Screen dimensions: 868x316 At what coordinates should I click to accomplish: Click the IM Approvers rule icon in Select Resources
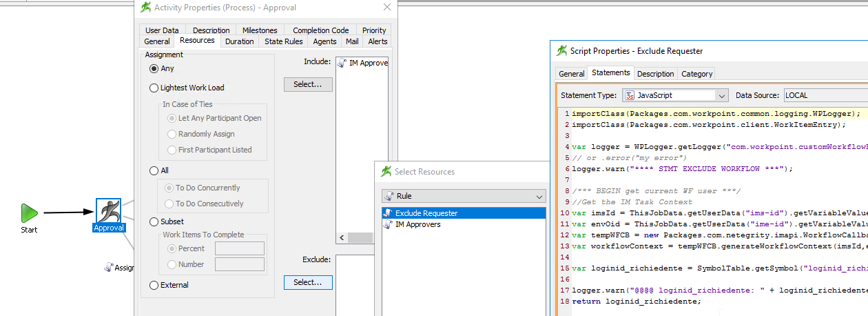coord(388,224)
